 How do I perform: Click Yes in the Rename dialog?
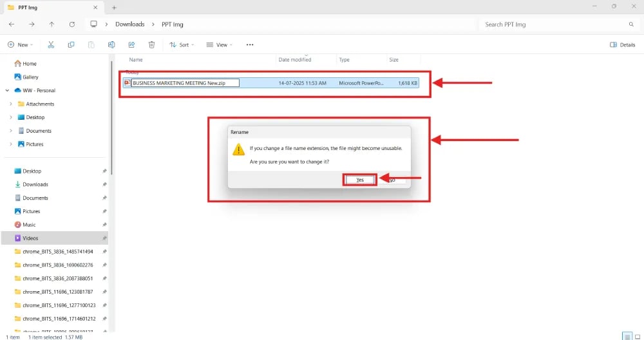(x=360, y=180)
